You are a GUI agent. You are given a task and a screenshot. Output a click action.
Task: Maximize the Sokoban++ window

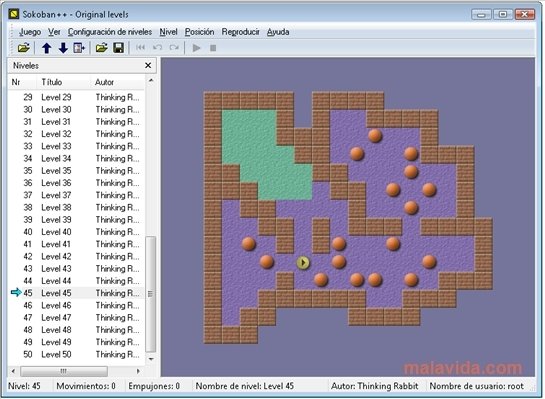pos(503,14)
